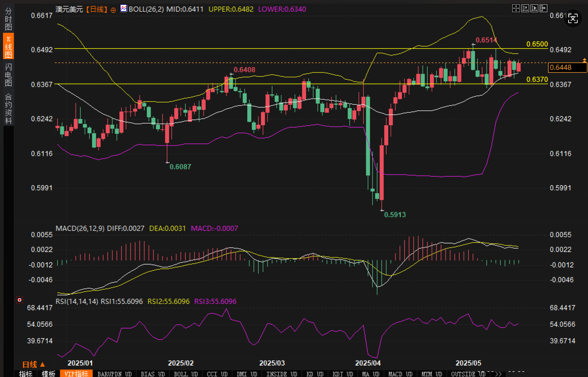Click the MACD:-0.0007 value
Screen dimensions: 588x377
[x=214, y=228]
